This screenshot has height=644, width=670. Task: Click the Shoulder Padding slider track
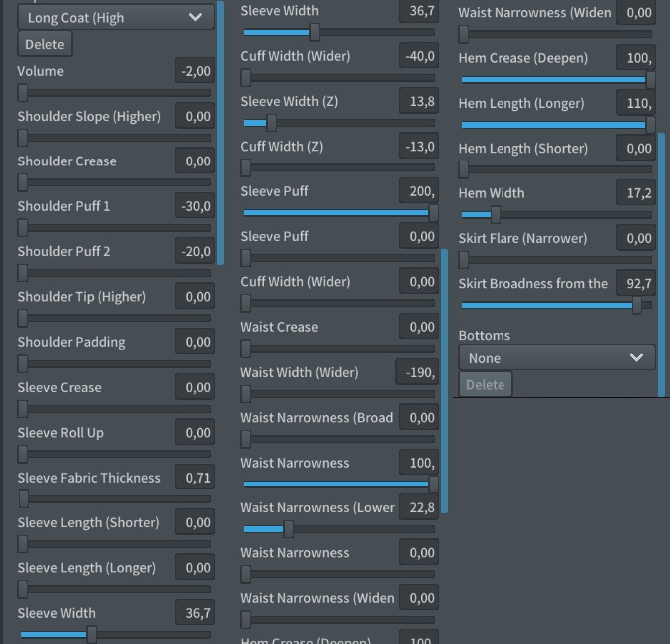pyautogui.click(x=116, y=363)
